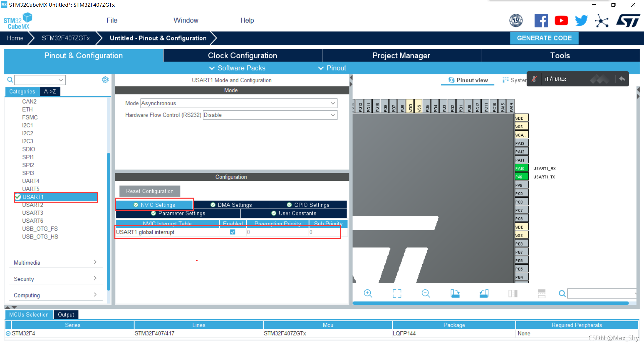Expand the Security category
The width and height of the screenshot is (644, 345).
[x=55, y=279]
